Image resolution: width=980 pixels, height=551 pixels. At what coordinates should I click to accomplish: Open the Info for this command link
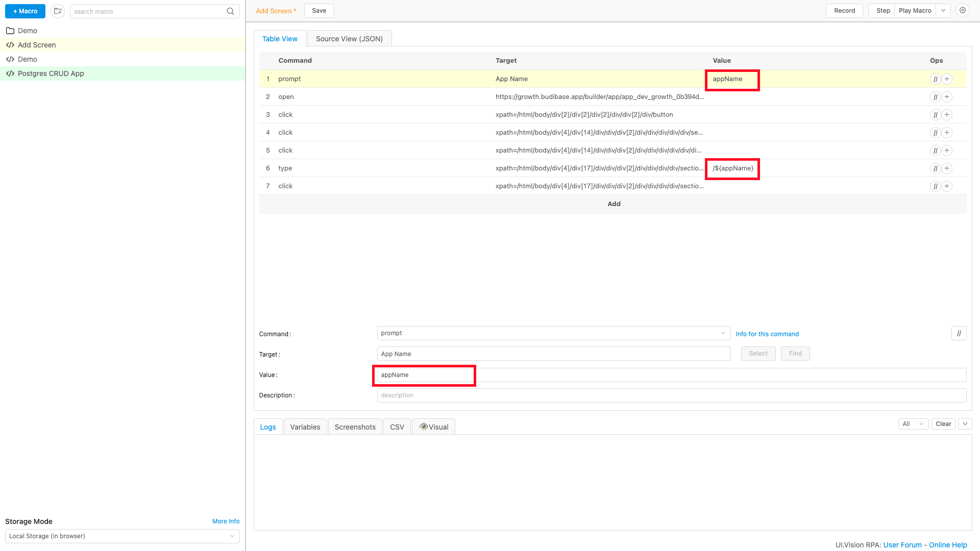tap(767, 334)
